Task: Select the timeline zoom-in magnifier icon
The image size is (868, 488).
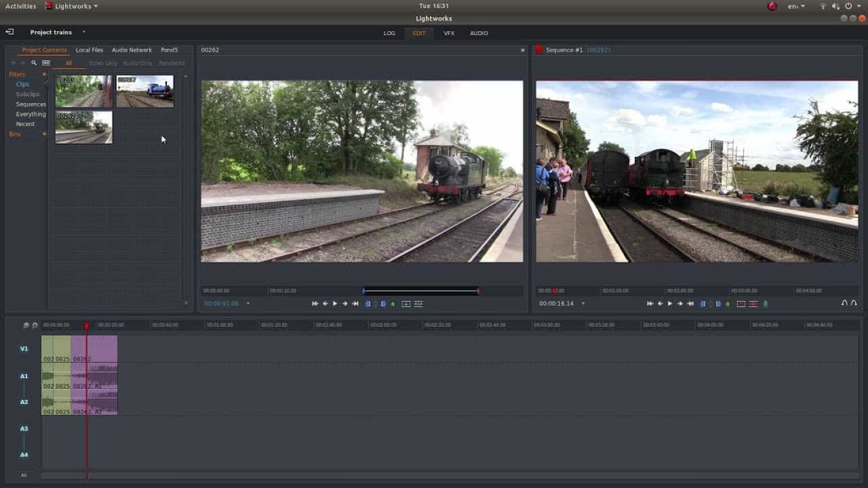Action: tap(26, 324)
